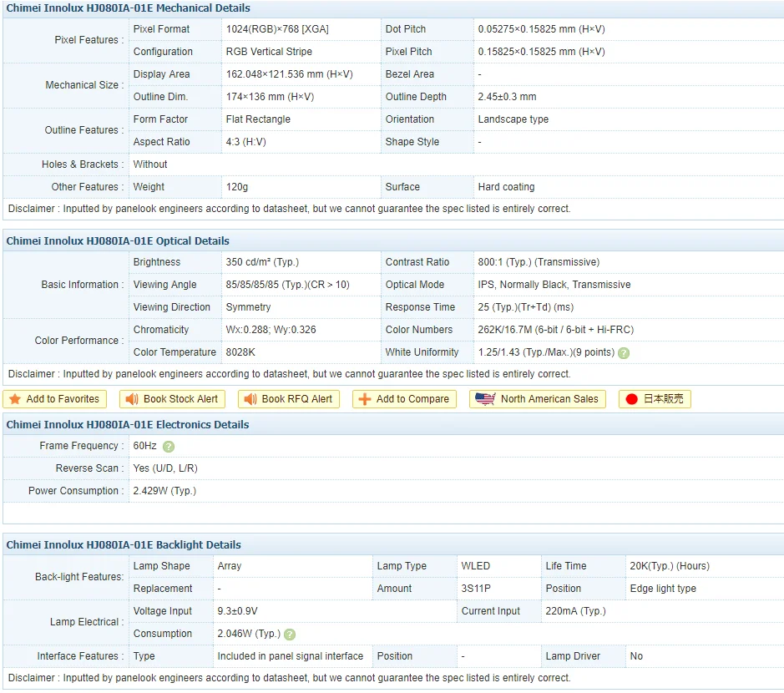784x693 pixels.
Task: Select reverse scan Yes (U/D, L/R)
Action: 165,468
